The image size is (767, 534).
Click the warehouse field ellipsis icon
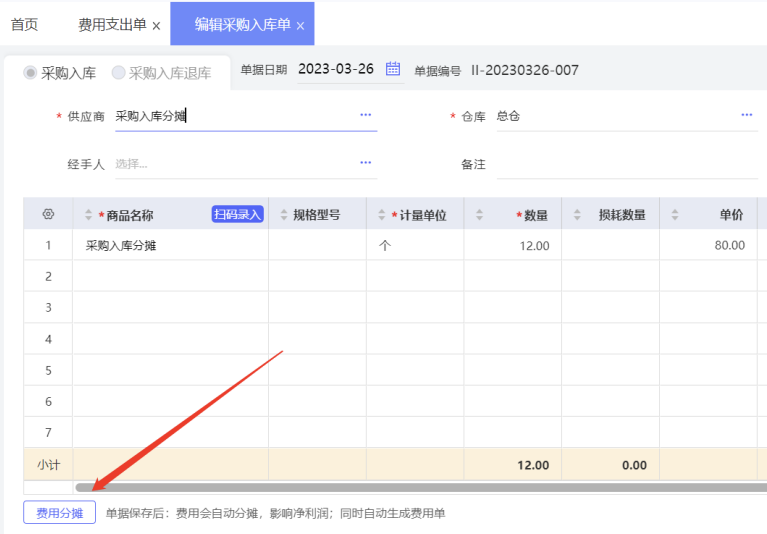coord(747,116)
